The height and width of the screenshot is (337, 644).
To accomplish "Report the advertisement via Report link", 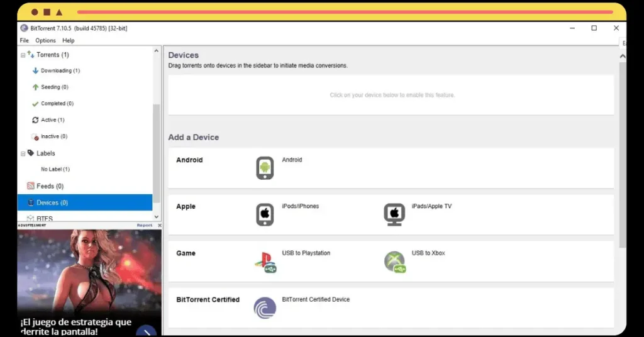I will tap(145, 225).
